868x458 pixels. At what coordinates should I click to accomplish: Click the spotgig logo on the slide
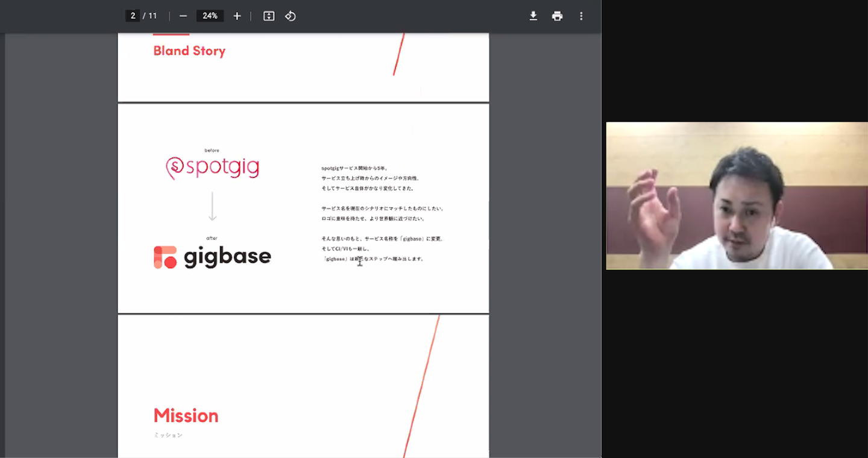[x=212, y=168]
